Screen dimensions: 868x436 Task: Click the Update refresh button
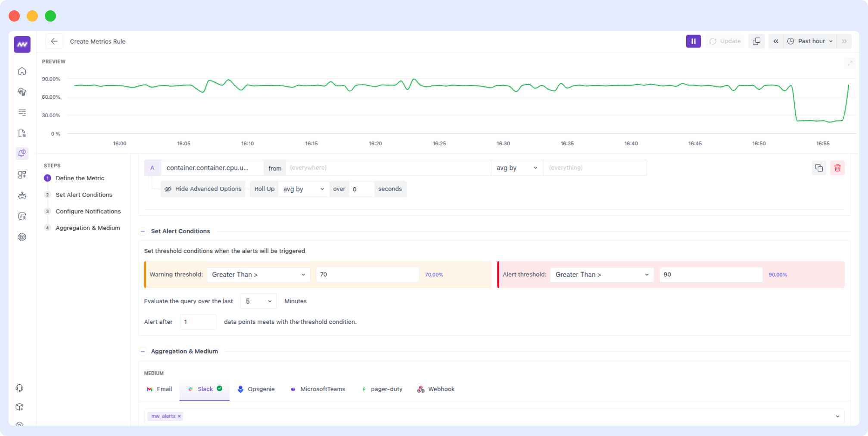tap(725, 41)
